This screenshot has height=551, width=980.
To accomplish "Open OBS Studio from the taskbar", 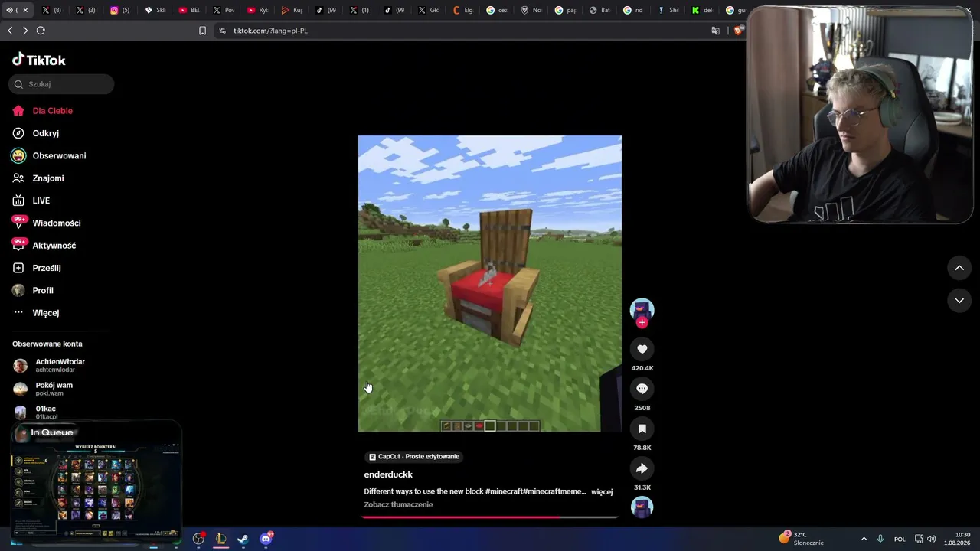I will tap(198, 539).
